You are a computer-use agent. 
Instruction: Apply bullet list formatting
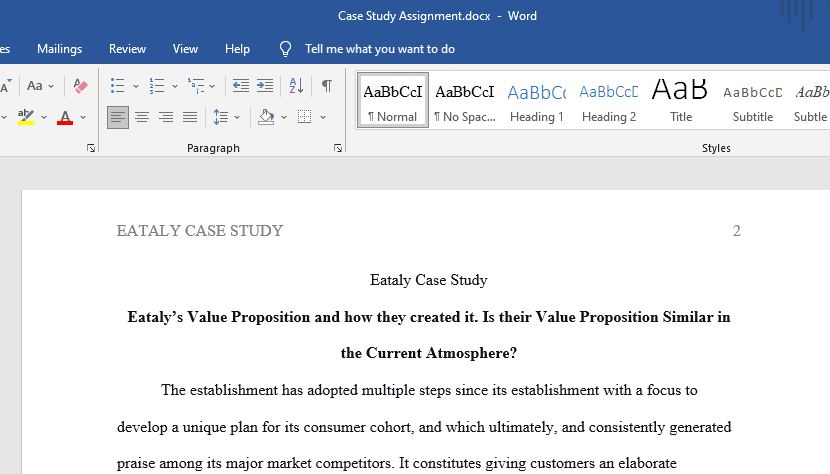[x=118, y=85]
